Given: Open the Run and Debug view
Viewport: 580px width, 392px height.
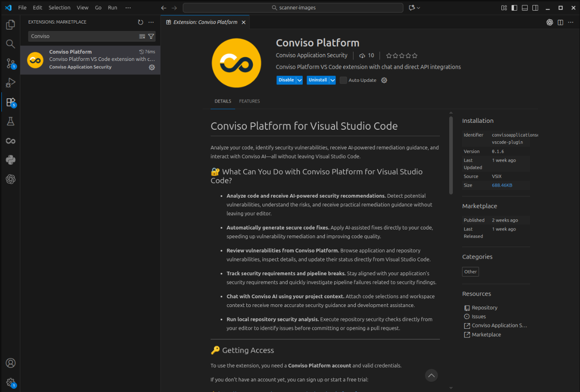Looking at the screenshot, I should [10, 83].
